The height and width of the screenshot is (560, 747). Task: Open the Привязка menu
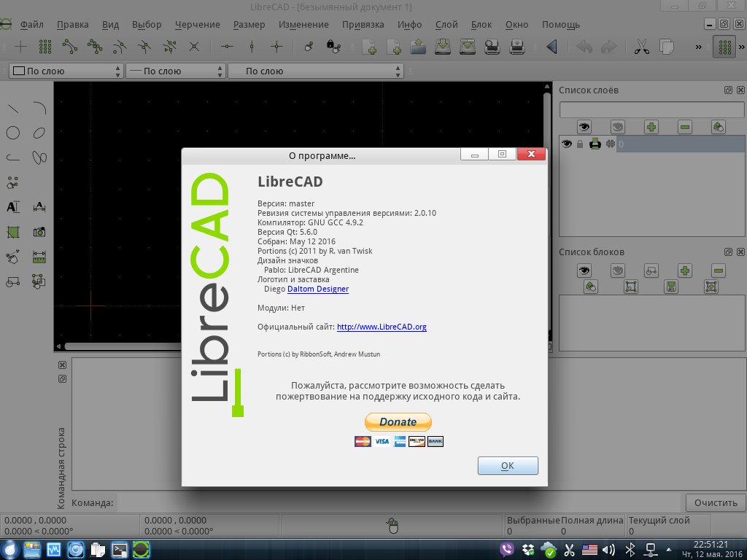tap(363, 24)
